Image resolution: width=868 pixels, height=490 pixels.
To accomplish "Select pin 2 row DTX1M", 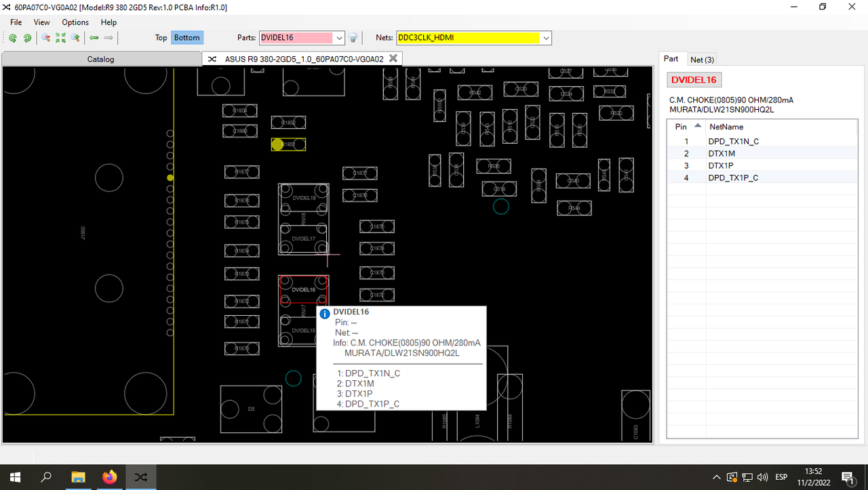I will coord(762,153).
